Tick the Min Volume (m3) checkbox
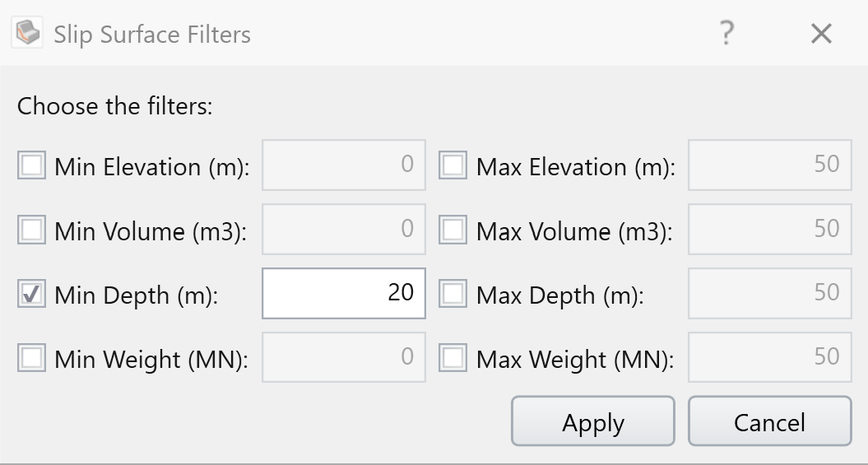Image resolution: width=868 pixels, height=465 pixels. click(x=31, y=229)
